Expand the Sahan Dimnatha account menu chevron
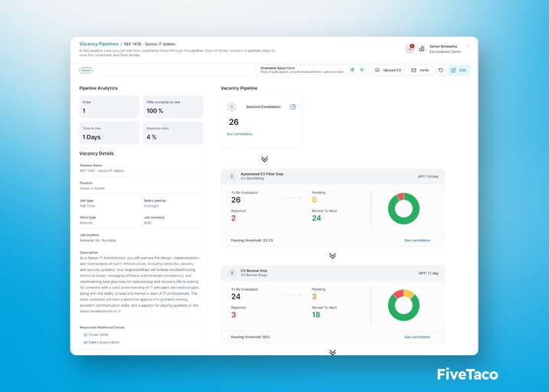This screenshot has height=392, width=549. [468, 46]
